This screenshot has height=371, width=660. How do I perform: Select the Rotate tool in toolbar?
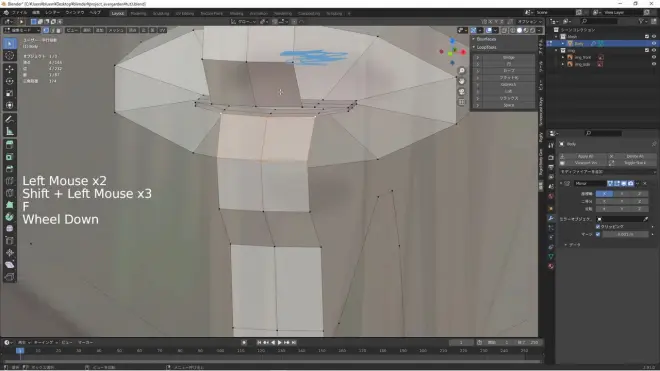pyautogui.click(x=10, y=81)
